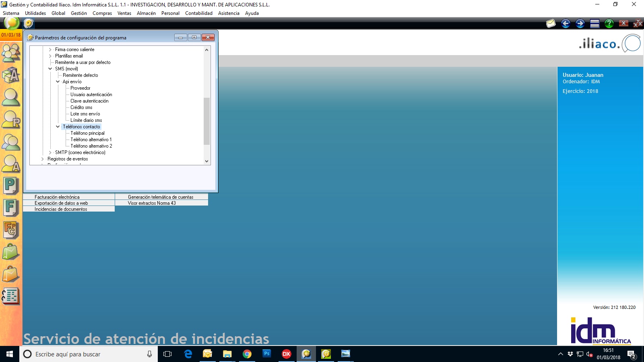The width and height of the screenshot is (644, 362).
Task: Click the blue back arrow icon
Action: (x=566, y=24)
